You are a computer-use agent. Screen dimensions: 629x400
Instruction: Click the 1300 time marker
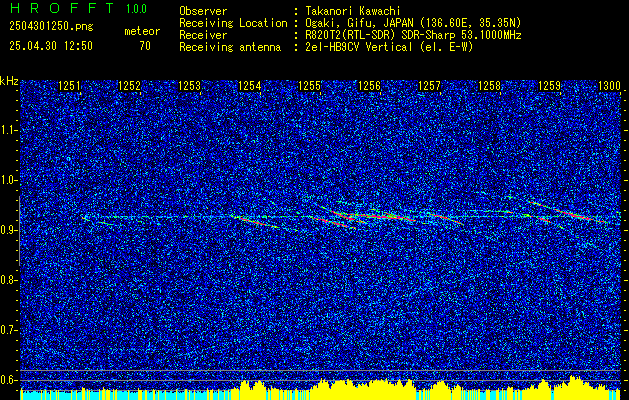click(609, 86)
